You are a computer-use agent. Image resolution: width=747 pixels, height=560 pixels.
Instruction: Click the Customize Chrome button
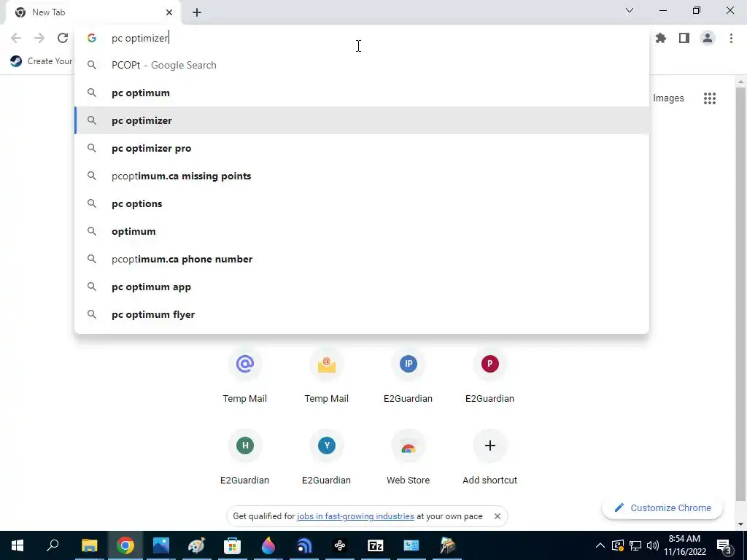[x=662, y=508]
